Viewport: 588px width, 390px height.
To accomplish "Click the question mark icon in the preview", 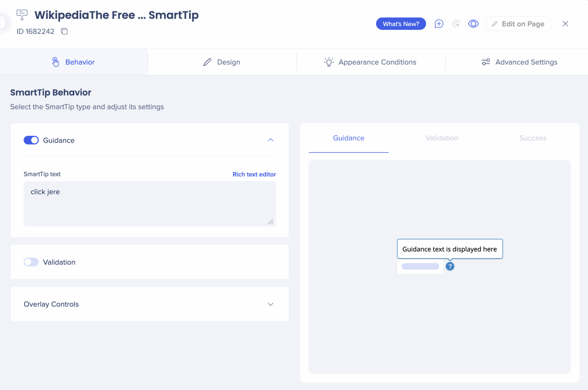I will (450, 266).
